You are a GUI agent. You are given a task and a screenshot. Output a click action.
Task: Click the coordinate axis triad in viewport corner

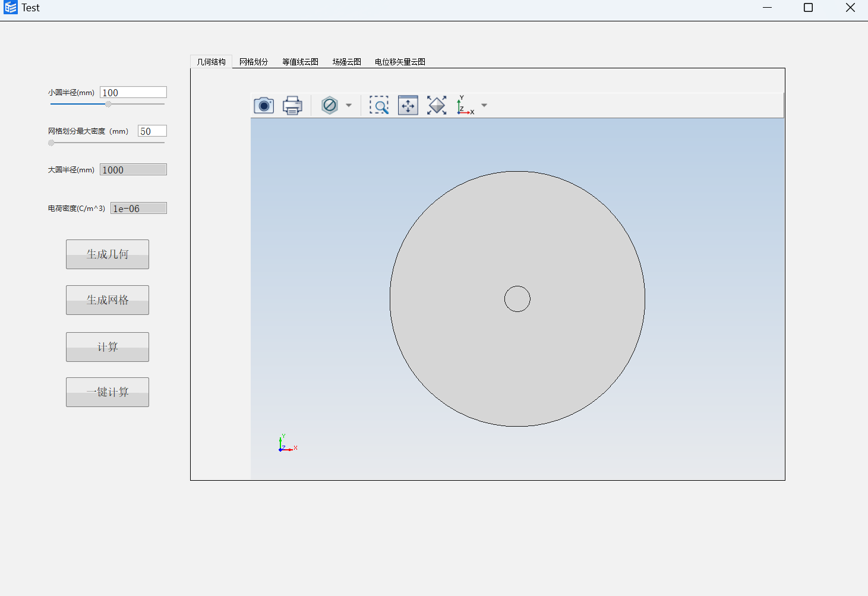tap(288, 443)
